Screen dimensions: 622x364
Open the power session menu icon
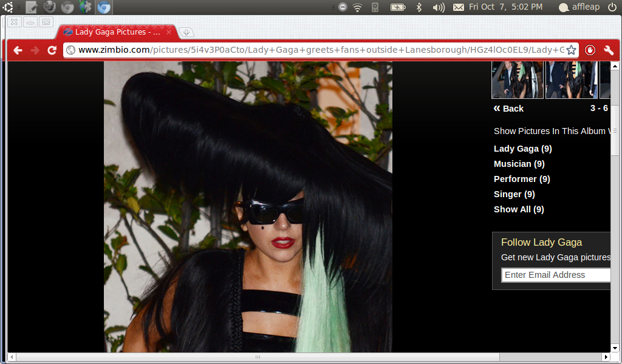[612, 7]
